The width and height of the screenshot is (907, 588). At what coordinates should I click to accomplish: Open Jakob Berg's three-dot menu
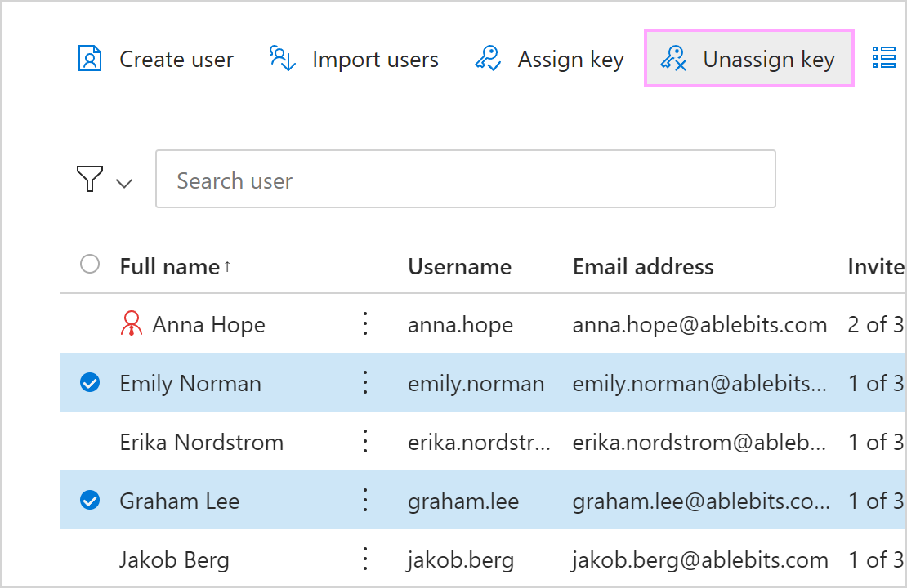click(365, 559)
